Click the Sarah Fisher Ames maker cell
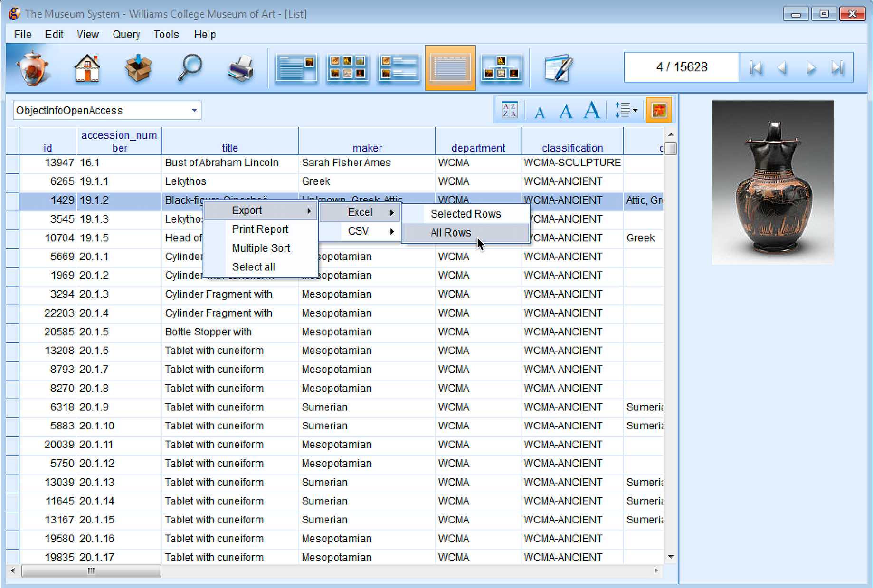The height and width of the screenshot is (588, 873). tap(367, 163)
